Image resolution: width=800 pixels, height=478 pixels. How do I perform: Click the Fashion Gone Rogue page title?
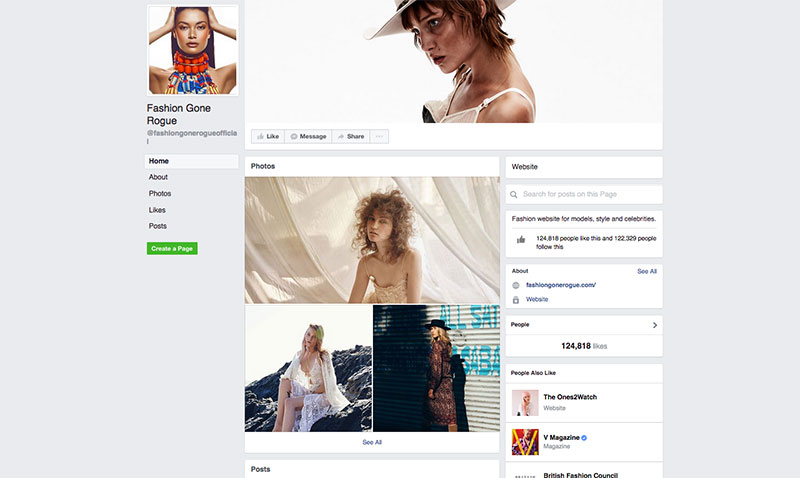pos(179,114)
